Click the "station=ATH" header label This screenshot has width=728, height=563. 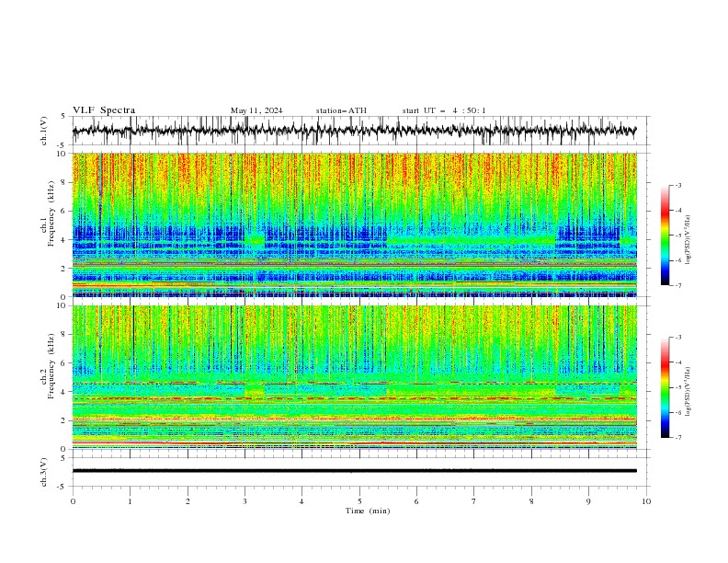341,110
